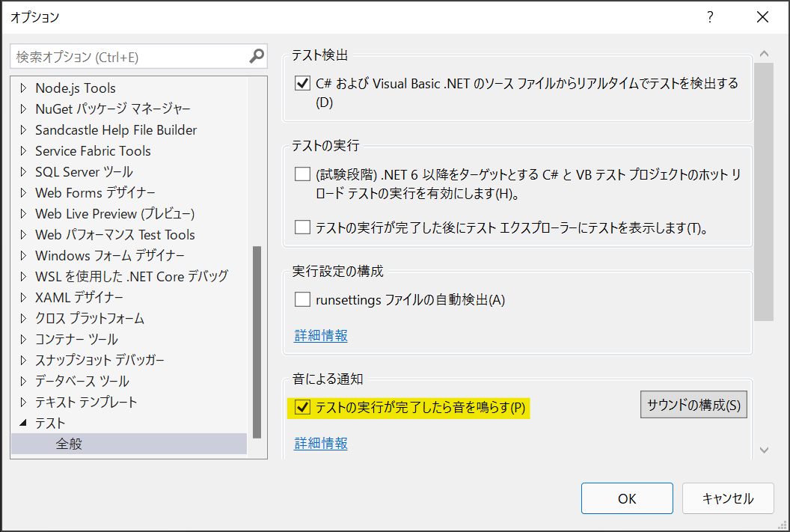The width and height of the screenshot is (790, 532).
Task: Toggle real-time test discovery checkbox
Action: click(302, 83)
